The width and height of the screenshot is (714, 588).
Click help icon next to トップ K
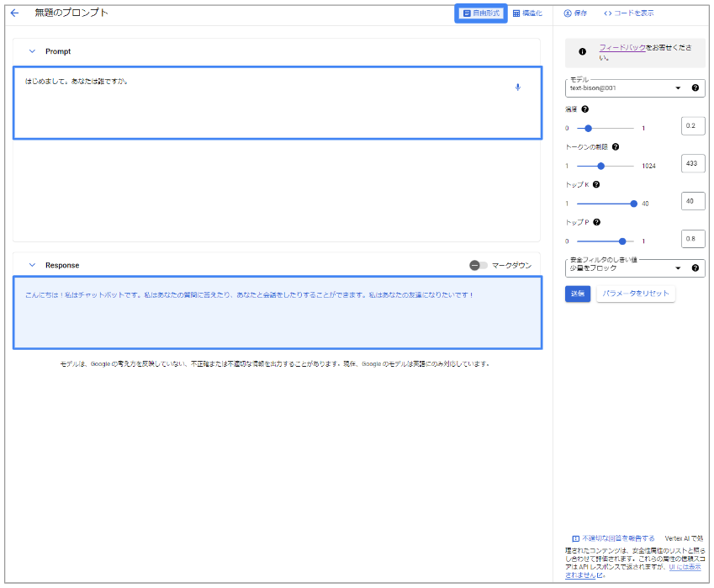pos(596,184)
